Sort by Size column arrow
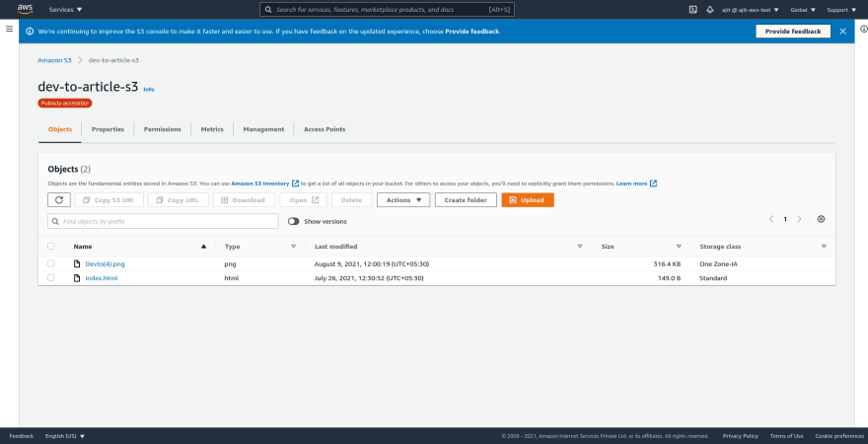Image resolution: width=868 pixels, height=444 pixels. (x=679, y=247)
